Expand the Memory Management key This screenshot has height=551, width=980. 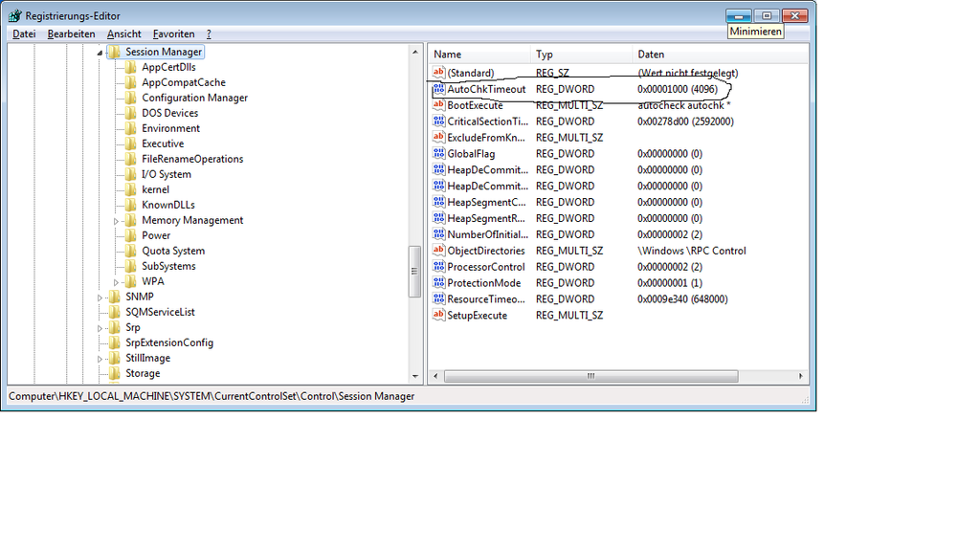[117, 221]
